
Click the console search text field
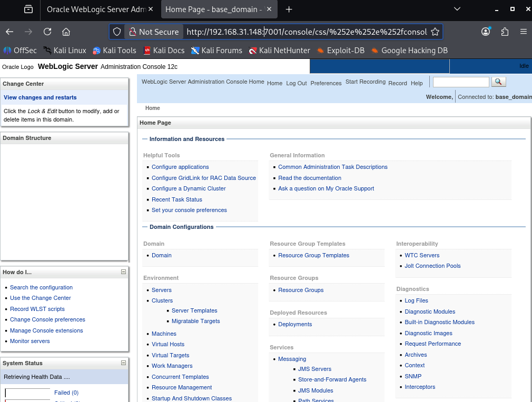pos(461,82)
